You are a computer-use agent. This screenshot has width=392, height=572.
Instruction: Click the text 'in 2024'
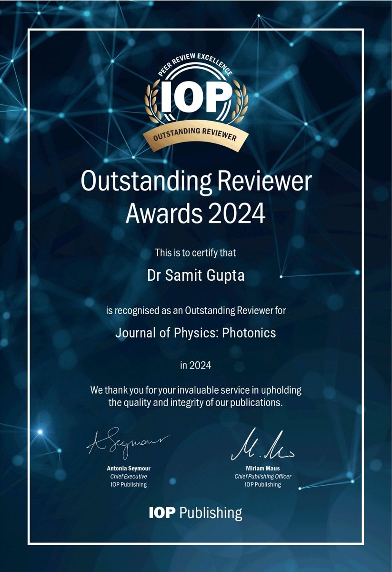click(196, 366)
